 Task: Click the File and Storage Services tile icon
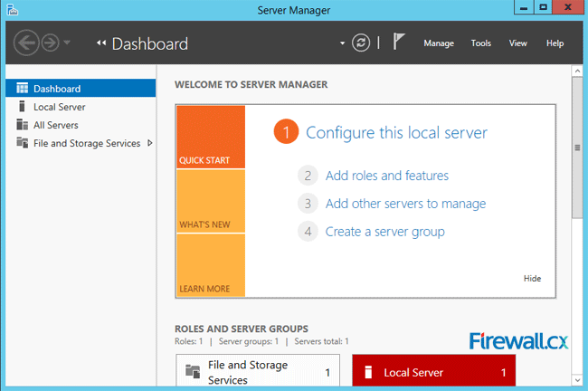pos(192,371)
